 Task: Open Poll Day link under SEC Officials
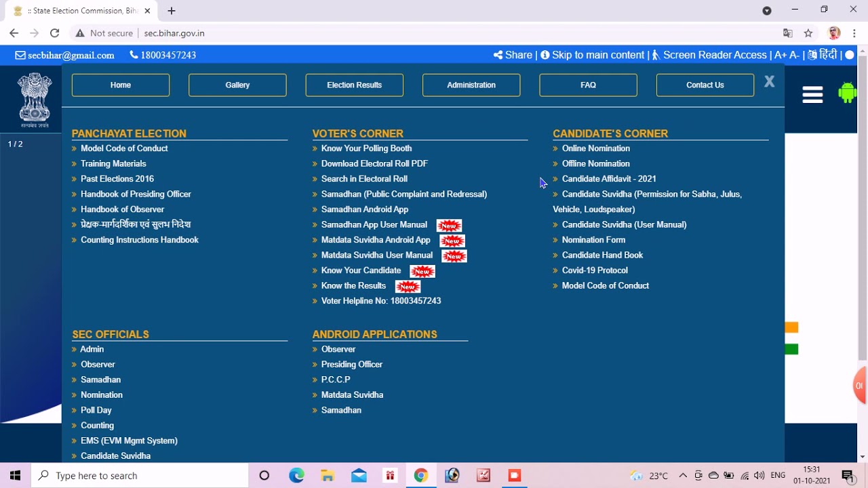click(96, 410)
